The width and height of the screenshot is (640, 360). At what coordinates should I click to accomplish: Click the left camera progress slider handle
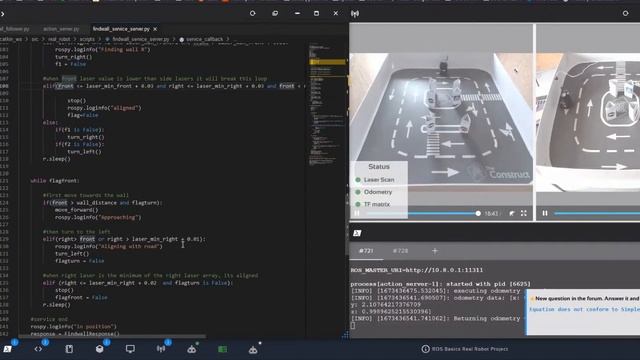coord(478,213)
